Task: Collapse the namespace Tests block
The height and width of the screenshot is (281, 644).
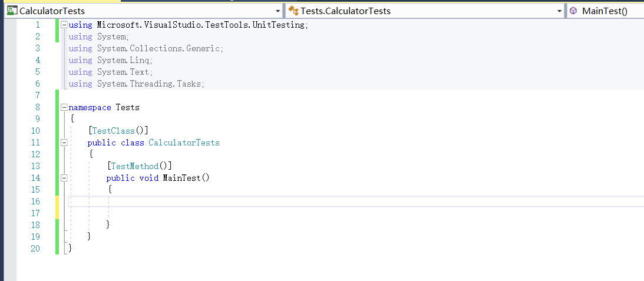Action: pos(64,107)
